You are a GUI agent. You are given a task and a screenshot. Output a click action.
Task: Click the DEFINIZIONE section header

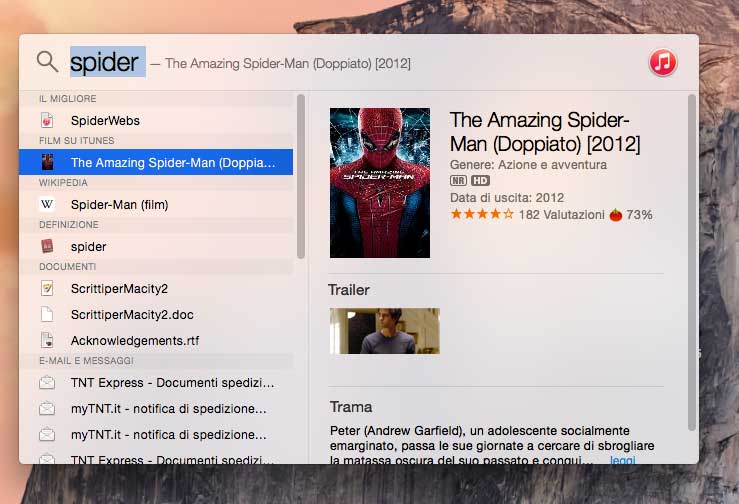point(69,224)
